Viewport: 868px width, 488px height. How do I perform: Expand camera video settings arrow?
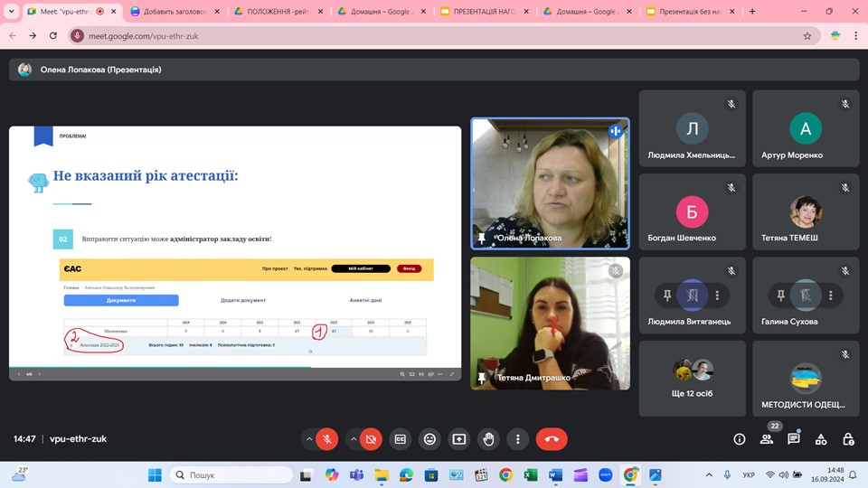(353, 439)
